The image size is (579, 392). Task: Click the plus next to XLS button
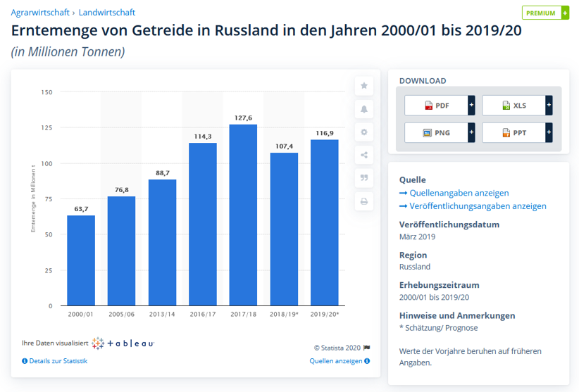[549, 105]
